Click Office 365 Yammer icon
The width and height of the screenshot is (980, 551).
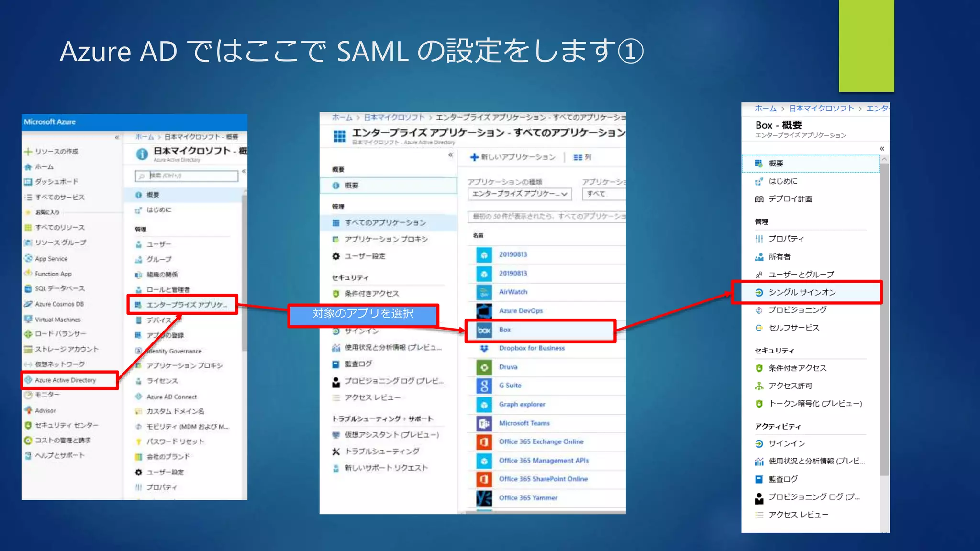pos(484,498)
